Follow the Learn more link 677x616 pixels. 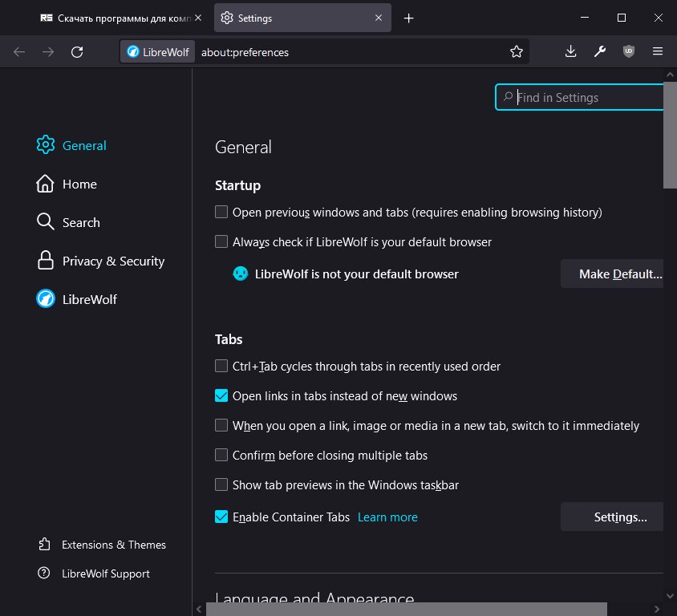387,517
